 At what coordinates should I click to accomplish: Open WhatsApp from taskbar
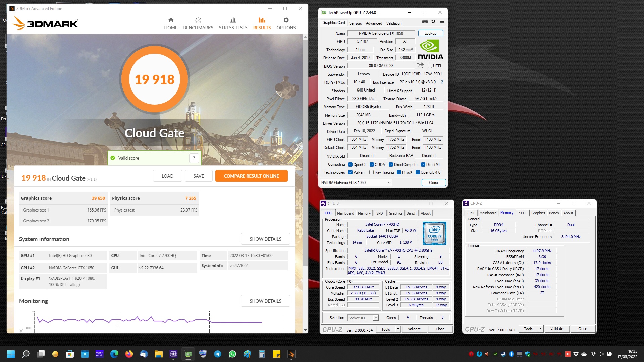tap(232, 354)
